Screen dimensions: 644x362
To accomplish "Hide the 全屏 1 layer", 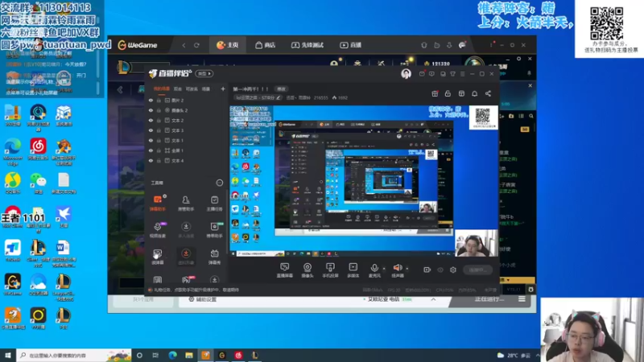I will (151, 150).
